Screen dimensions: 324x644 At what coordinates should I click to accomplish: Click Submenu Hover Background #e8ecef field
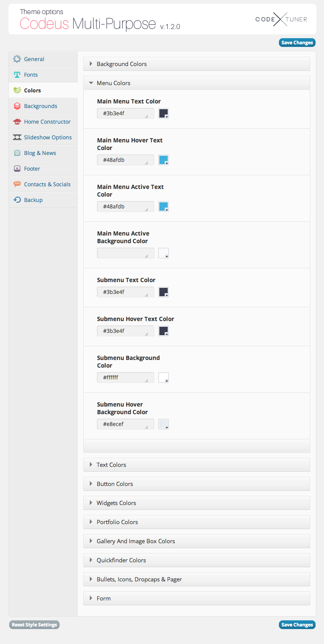coord(126,424)
